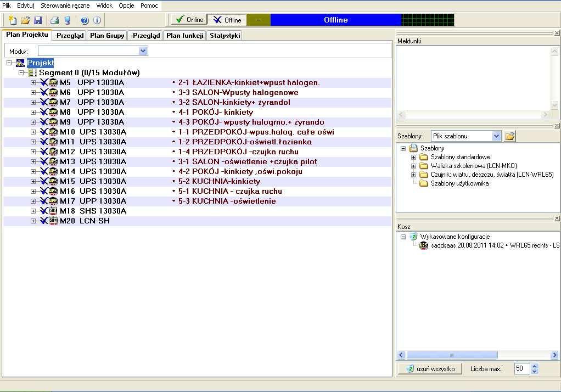The image size is (561, 392).
Task: Collapse the Segment 0 node
Action: coord(21,72)
